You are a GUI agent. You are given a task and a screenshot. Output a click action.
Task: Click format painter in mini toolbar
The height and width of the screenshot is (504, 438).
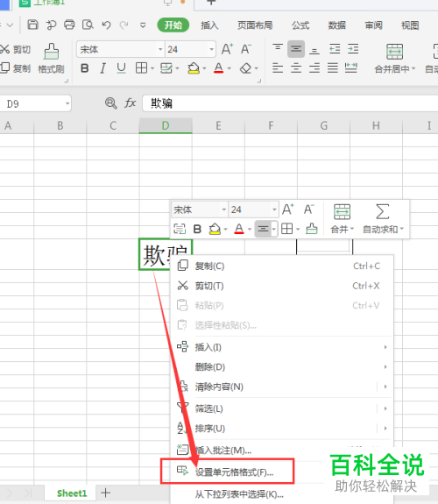(x=311, y=229)
